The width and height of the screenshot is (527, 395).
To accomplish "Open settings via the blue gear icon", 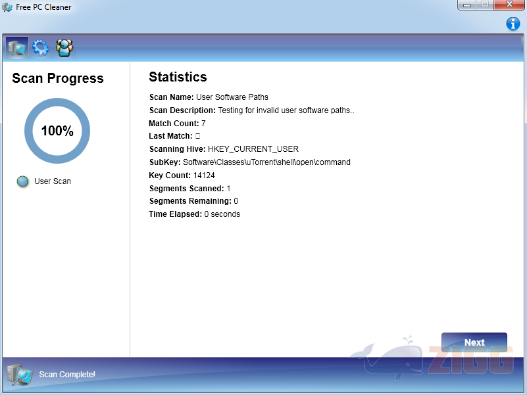I will coord(40,48).
